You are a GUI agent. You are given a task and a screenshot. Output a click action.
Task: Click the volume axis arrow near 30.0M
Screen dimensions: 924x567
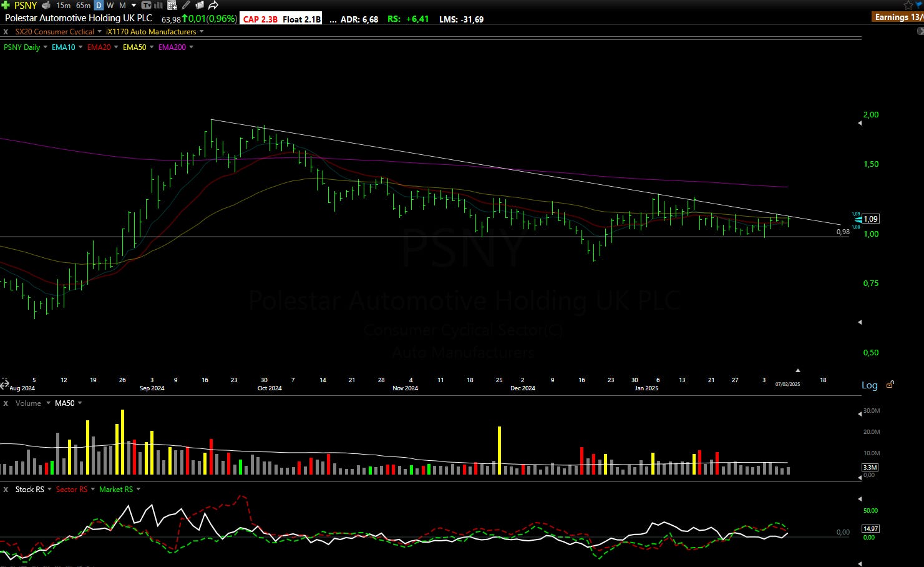pyautogui.click(x=860, y=413)
